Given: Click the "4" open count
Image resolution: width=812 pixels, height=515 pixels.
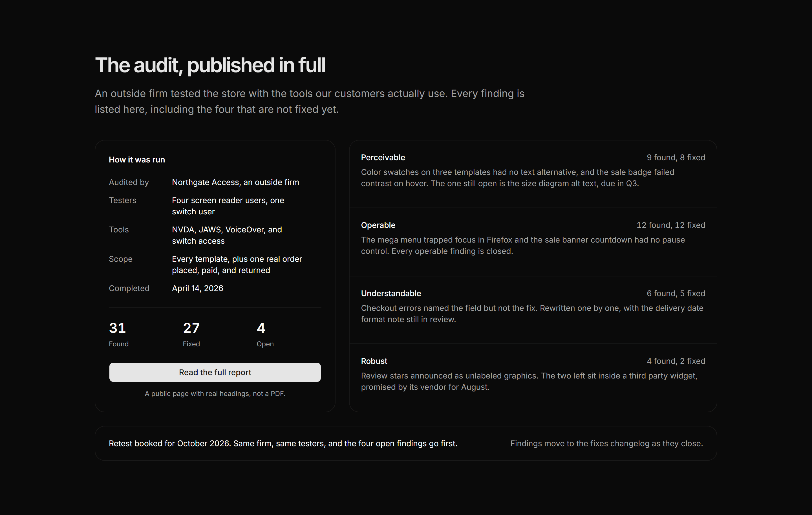Looking at the screenshot, I should (261, 328).
